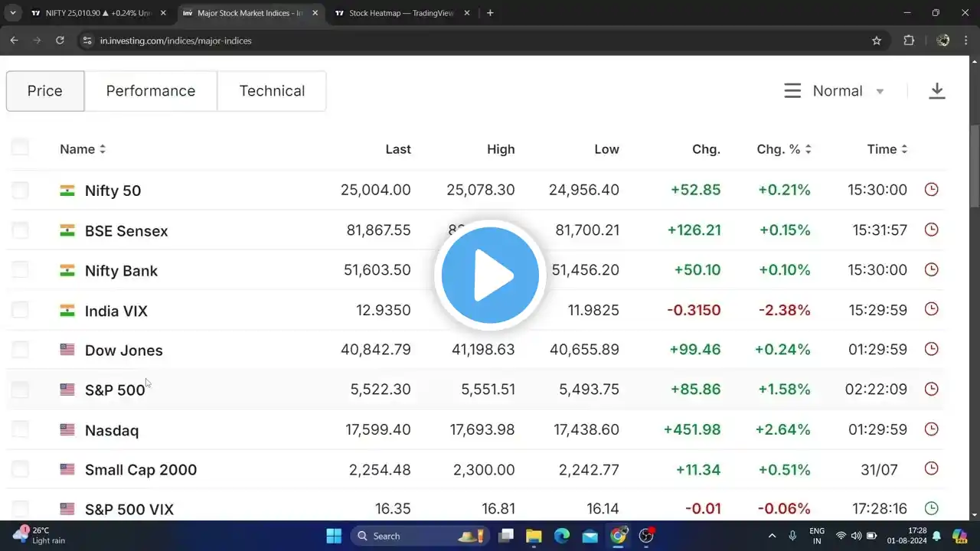Open the browser extensions puzzle icon
980x551 pixels.
[909, 41]
